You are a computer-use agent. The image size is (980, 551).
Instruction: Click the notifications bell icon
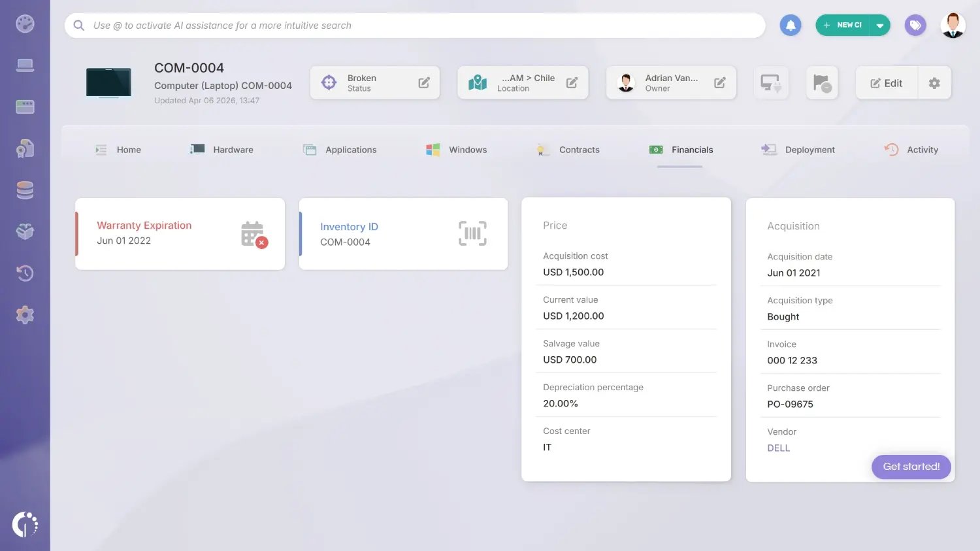point(790,24)
